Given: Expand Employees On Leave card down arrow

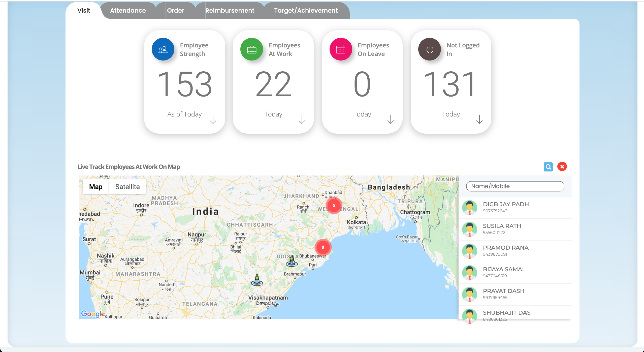Looking at the screenshot, I should point(391,119).
